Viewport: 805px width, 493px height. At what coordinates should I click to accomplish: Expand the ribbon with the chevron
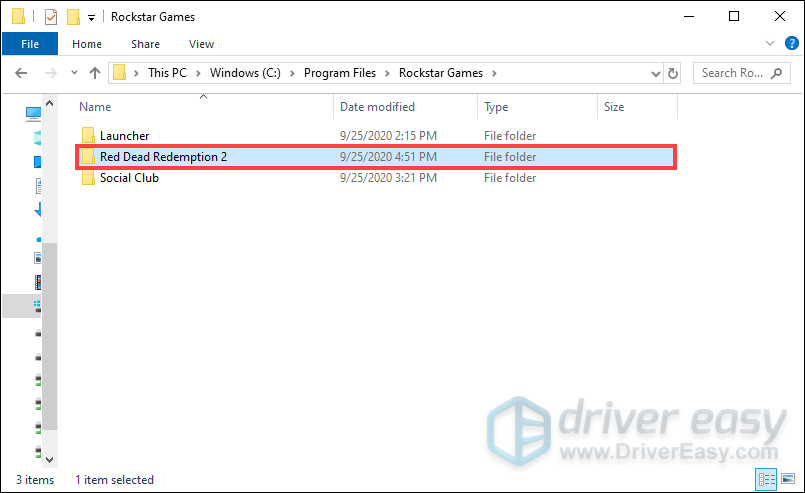point(770,44)
